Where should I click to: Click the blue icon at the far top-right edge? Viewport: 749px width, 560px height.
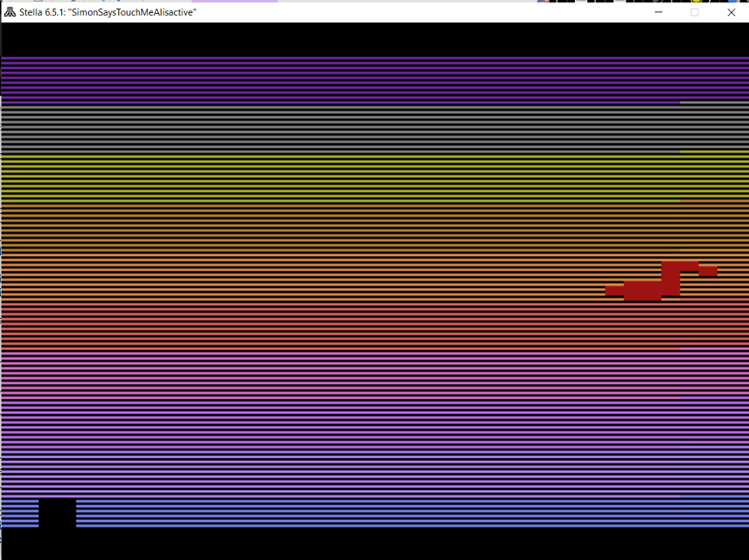[x=733, y=2]
